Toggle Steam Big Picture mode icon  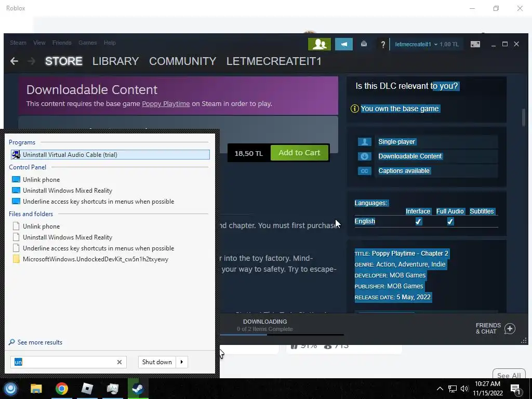[x=475, y=44]
